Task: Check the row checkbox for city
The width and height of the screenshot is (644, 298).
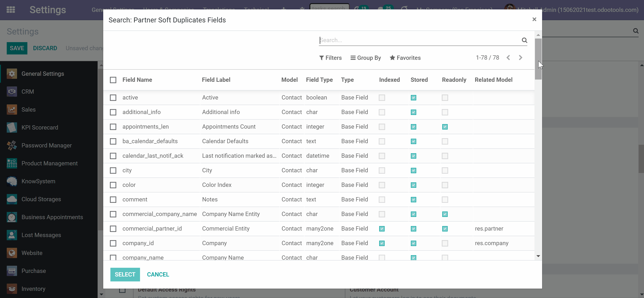Action: pyautogui.click(x=113, y=171)
